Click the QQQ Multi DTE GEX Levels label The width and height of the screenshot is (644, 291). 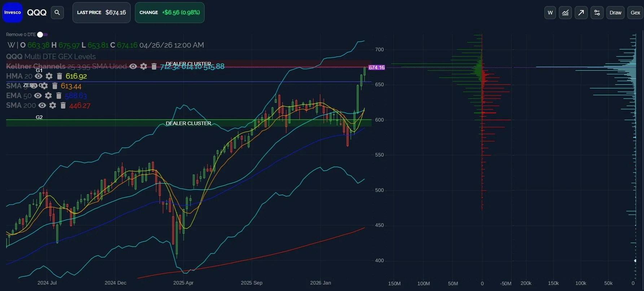tap(51, 57)
